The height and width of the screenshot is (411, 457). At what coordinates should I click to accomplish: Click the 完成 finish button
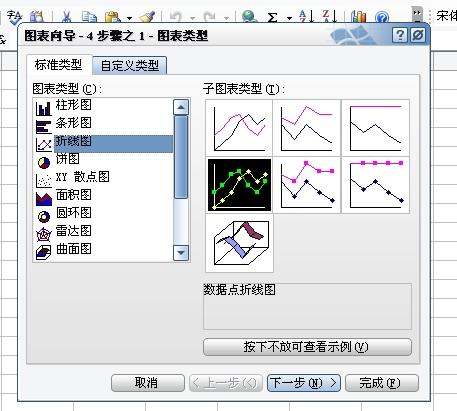[x=382, y=383]
